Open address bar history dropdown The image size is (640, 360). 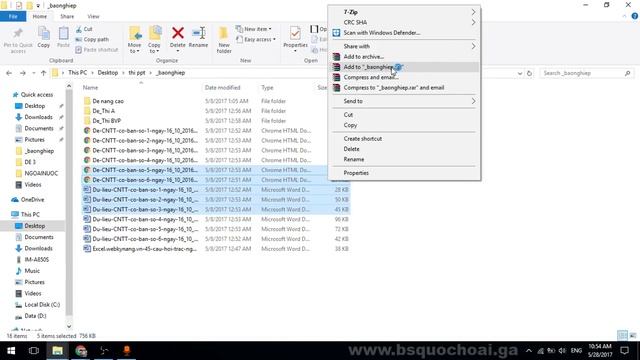(x=520, y=73)
